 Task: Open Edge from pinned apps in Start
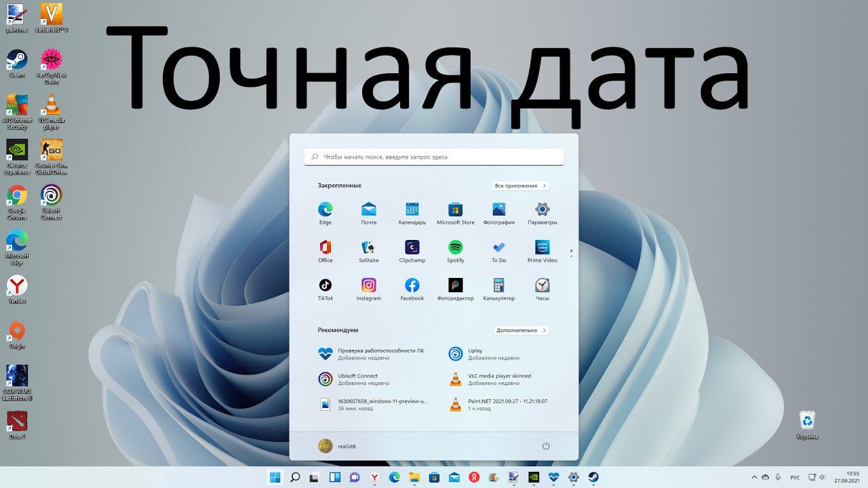[325, 213]
